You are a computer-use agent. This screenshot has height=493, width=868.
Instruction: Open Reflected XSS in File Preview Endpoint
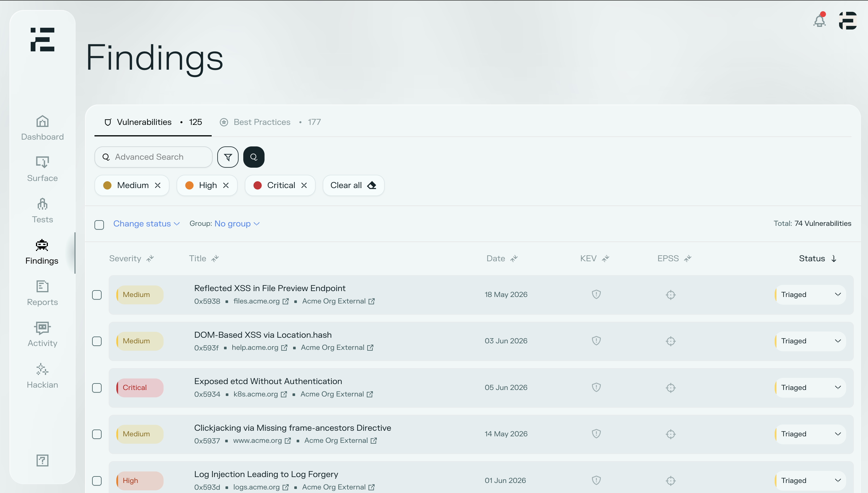(270, 288)
